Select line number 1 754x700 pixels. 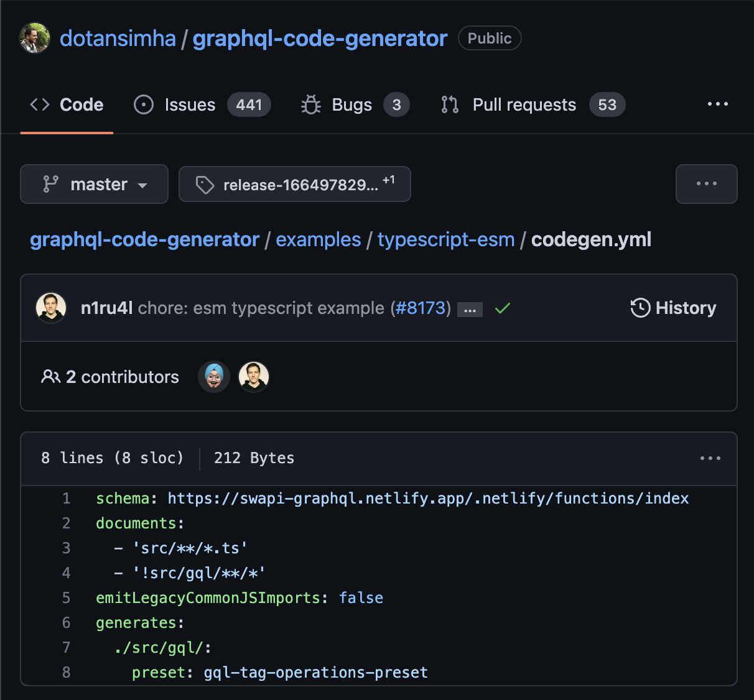tap(67, 499)
